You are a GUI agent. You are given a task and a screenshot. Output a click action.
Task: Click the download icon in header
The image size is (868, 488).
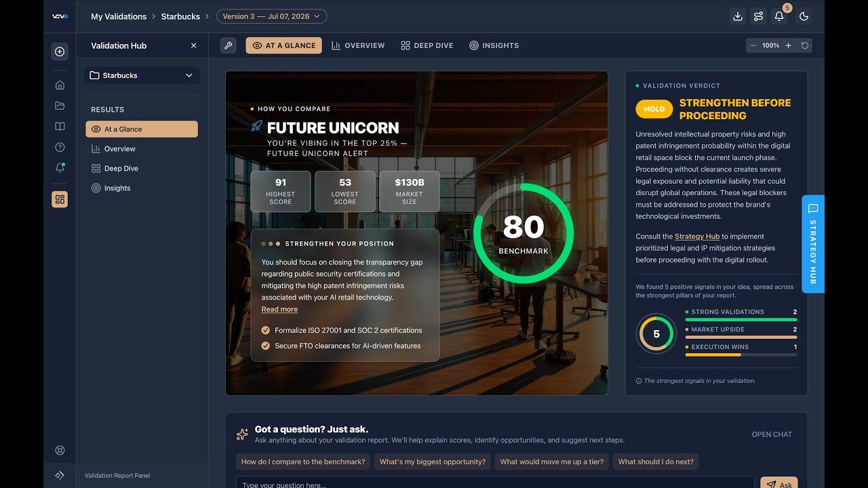pos(738,16)
